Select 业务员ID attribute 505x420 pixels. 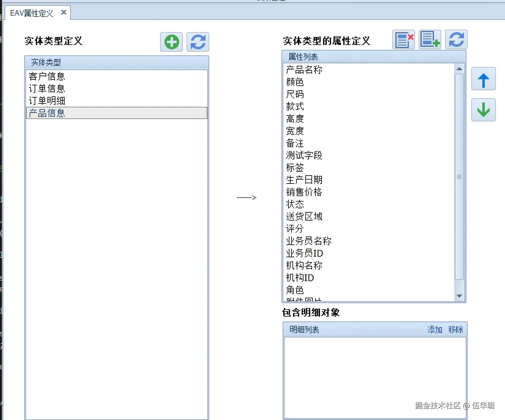[369, 253]
